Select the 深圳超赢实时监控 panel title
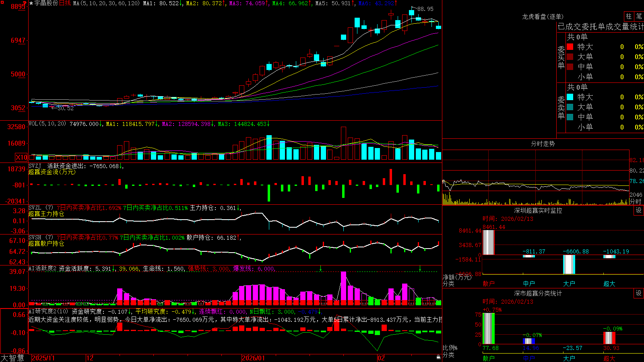 [x=538, y=210]
